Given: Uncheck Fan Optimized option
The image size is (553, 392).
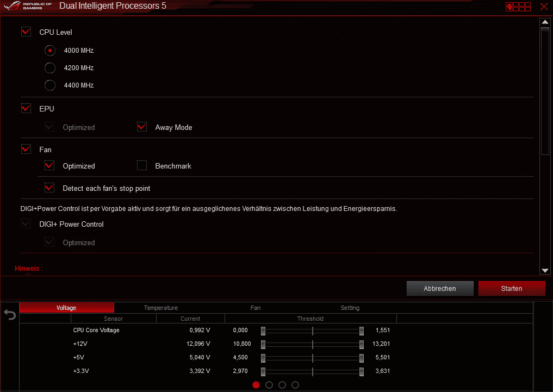Looking at the screenshot, I should (x=49, y=165).
